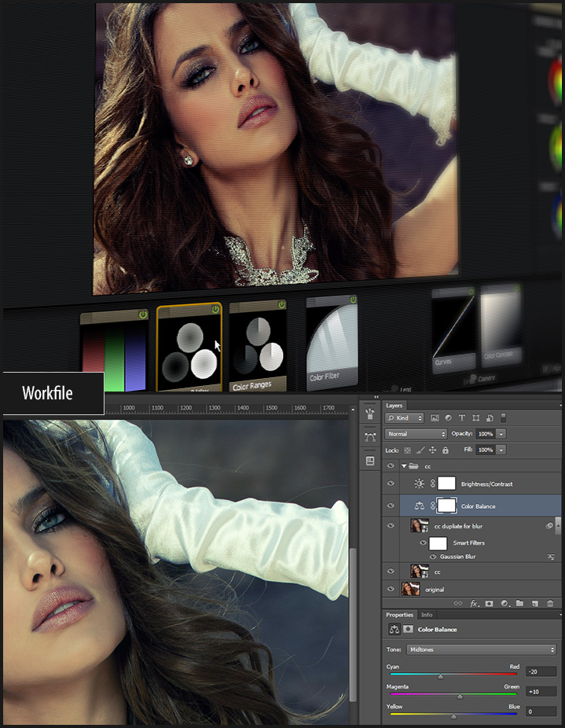The image size is (565, 728).
Task: Select the Layers panel tab
Action: click(x=394, y=406)
